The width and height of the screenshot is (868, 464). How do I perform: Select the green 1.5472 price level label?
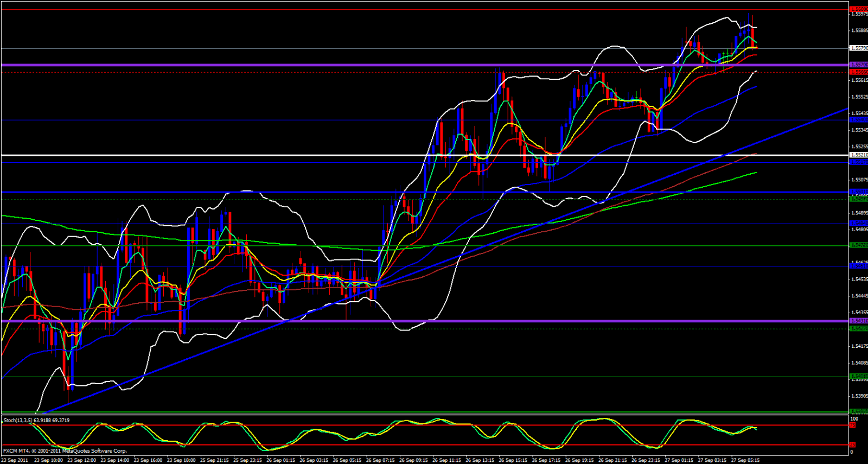point(858,245)
